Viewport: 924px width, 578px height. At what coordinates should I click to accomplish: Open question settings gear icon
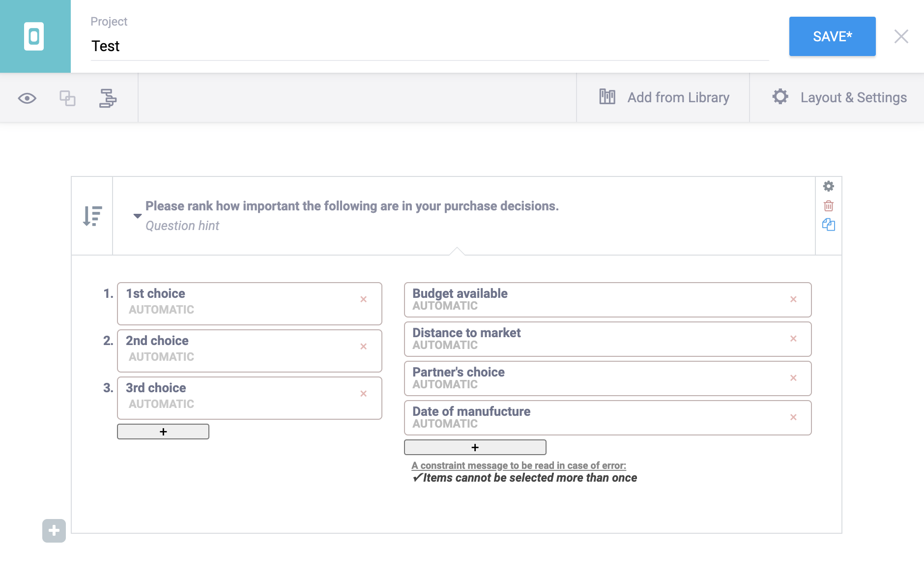tap(829, 186)
